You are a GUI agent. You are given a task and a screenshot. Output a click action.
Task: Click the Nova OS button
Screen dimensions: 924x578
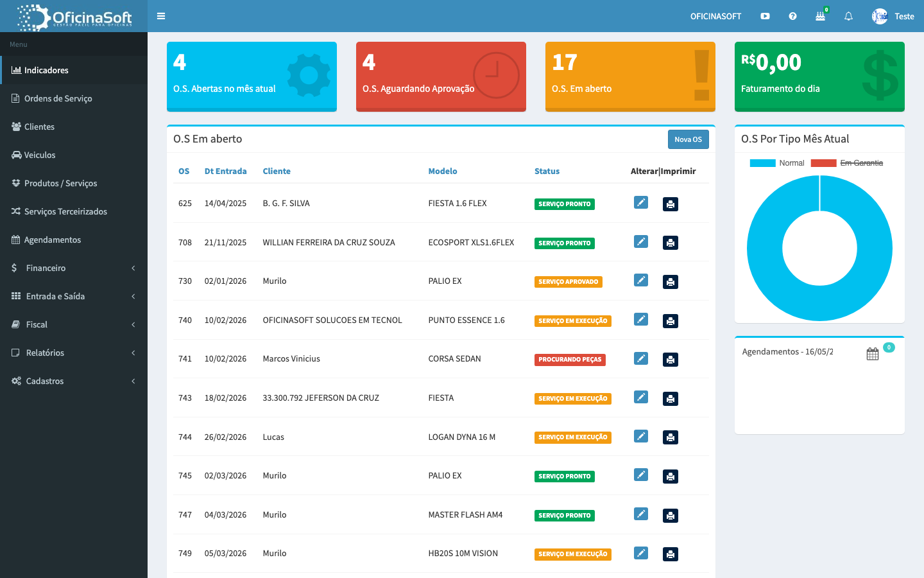(x=688, y=139)
